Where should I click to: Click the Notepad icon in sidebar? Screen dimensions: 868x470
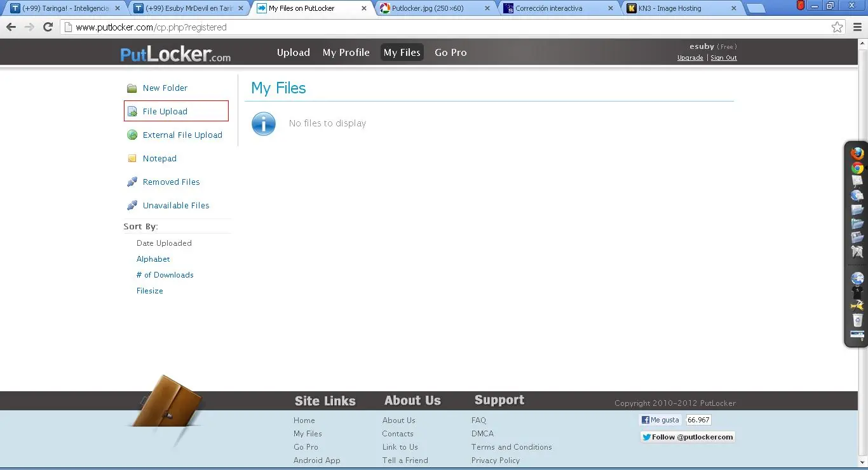132,159
